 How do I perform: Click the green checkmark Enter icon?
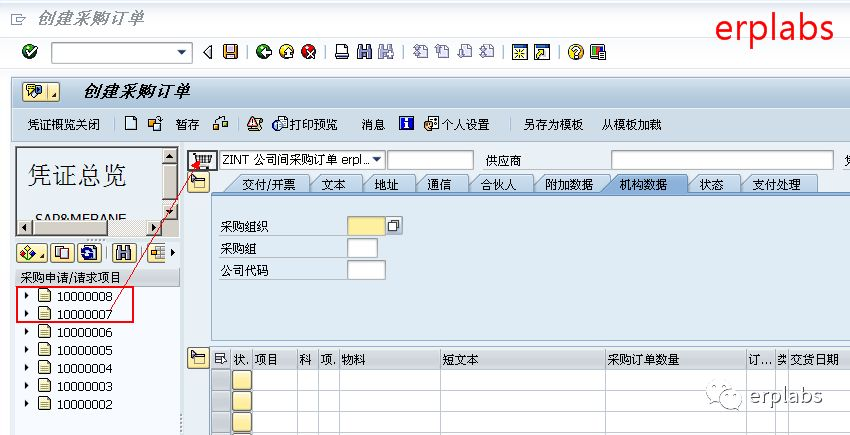tap(30, 52)
